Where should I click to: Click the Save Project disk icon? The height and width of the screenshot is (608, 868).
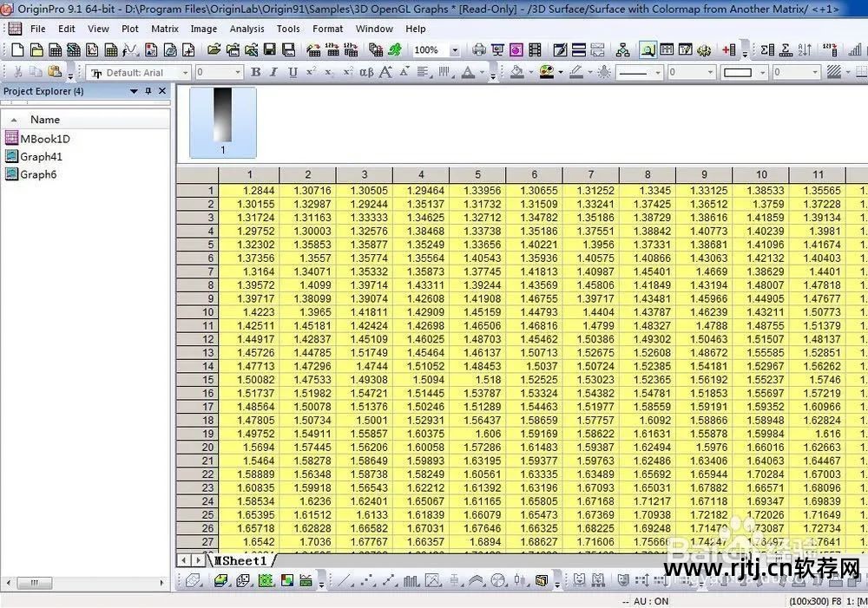(270, 50)
